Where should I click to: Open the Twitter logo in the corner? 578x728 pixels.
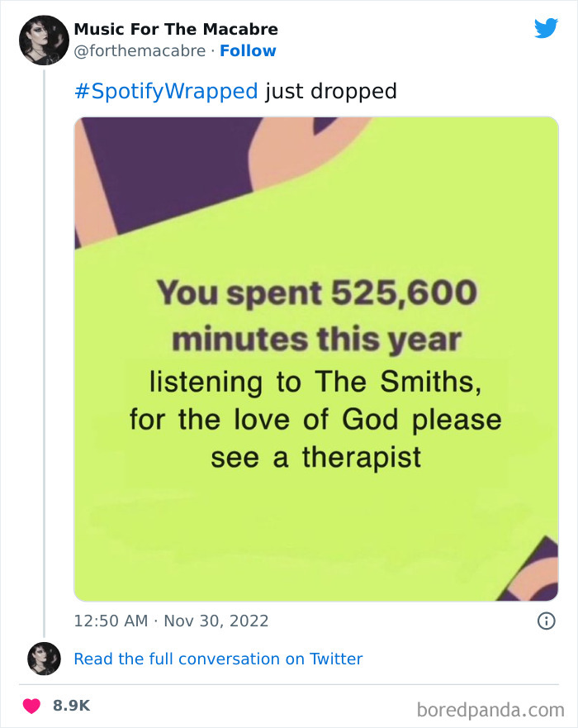coord(546,28)
